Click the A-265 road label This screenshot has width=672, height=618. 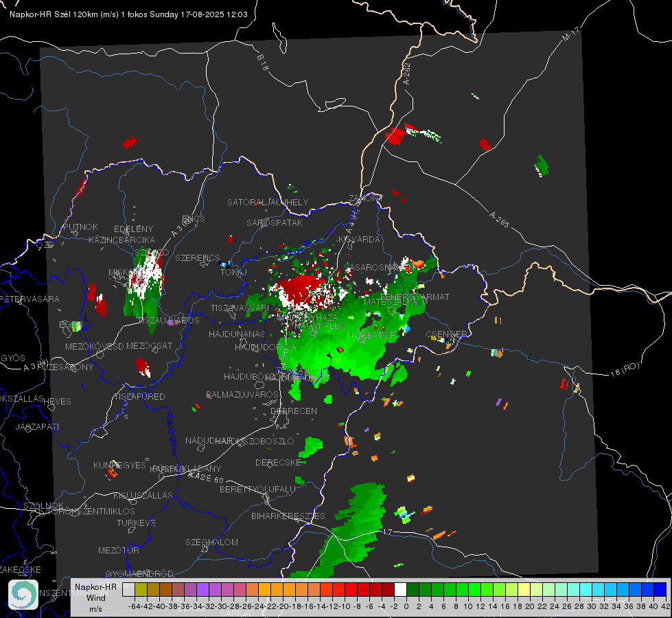click(499, 219)
